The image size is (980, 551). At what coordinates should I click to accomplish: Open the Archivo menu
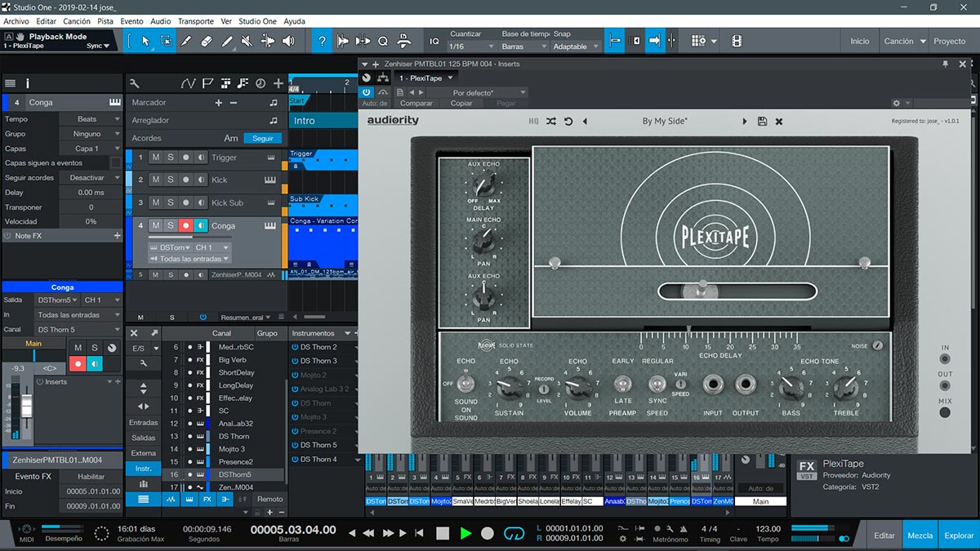16,21
